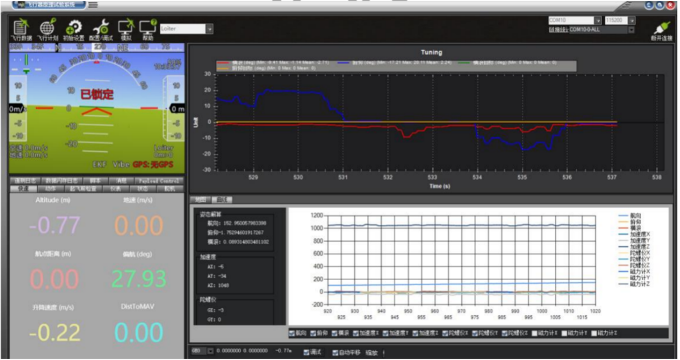
Task: Open the 模拟 simulation monitor icon
Action: (x=126, y=29)
